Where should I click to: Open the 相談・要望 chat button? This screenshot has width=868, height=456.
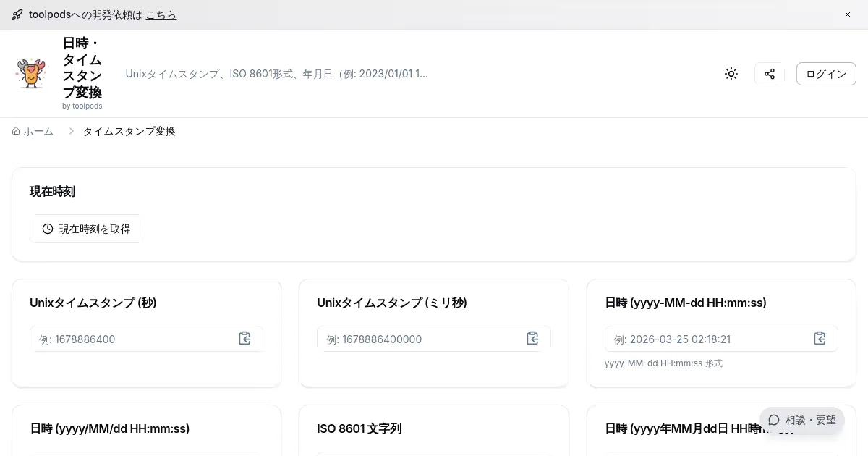click(x=802, y=420)
